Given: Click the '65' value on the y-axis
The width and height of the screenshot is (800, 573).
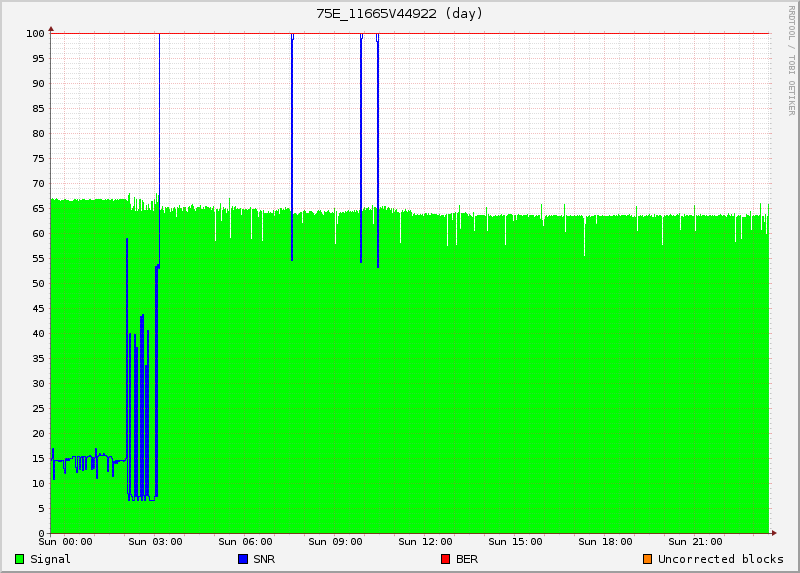Looking at the screenshot, I should click(38, 209).
